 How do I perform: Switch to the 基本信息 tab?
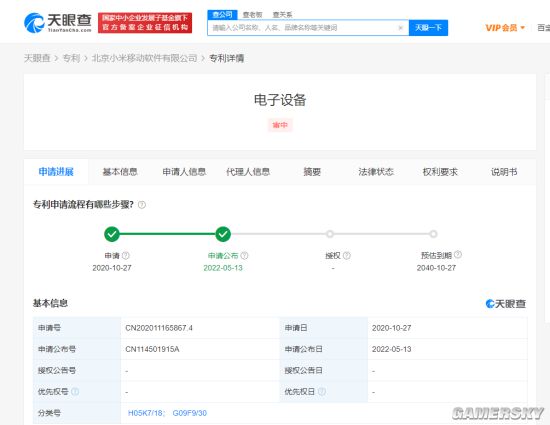(120, 172)
